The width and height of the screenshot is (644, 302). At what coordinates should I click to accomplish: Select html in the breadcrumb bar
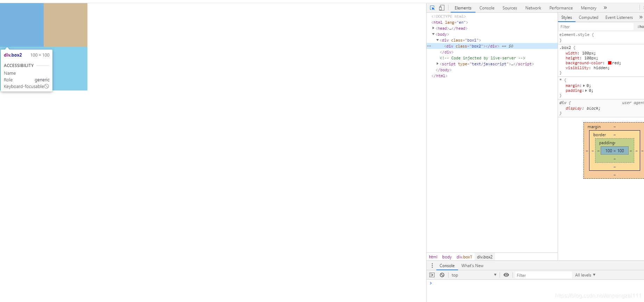(x=433, y=257)
